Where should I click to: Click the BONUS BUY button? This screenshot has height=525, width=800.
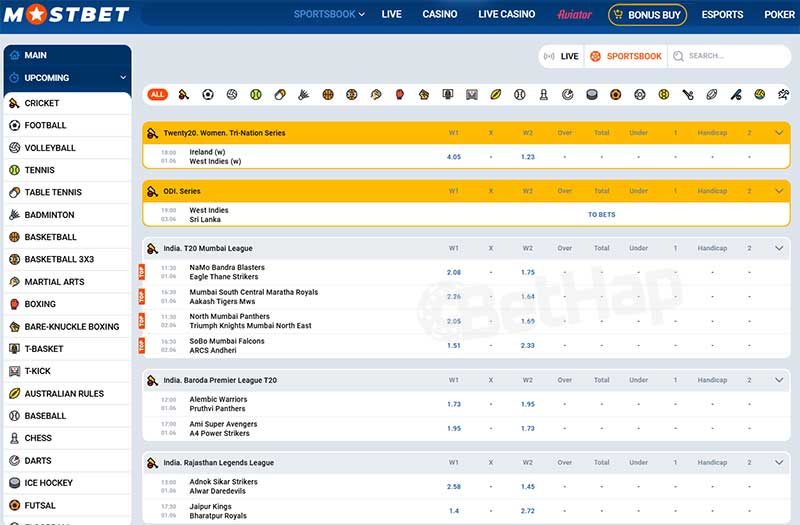647,15
